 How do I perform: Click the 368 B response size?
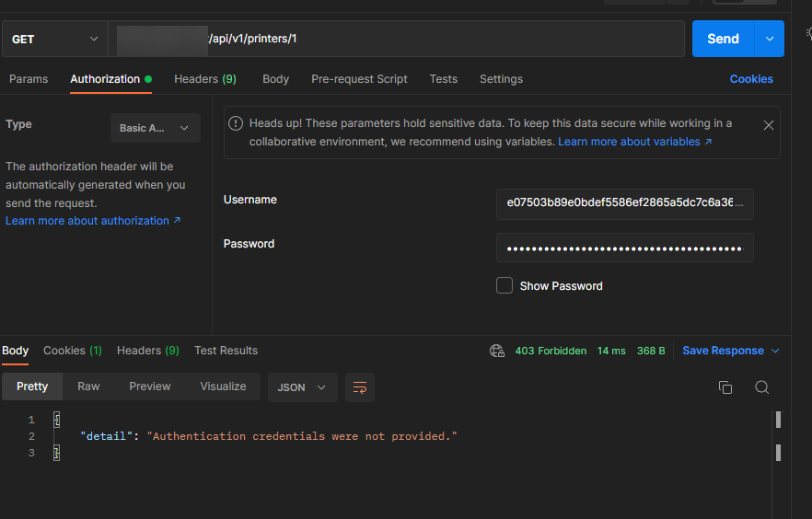(x=651, y=351)
